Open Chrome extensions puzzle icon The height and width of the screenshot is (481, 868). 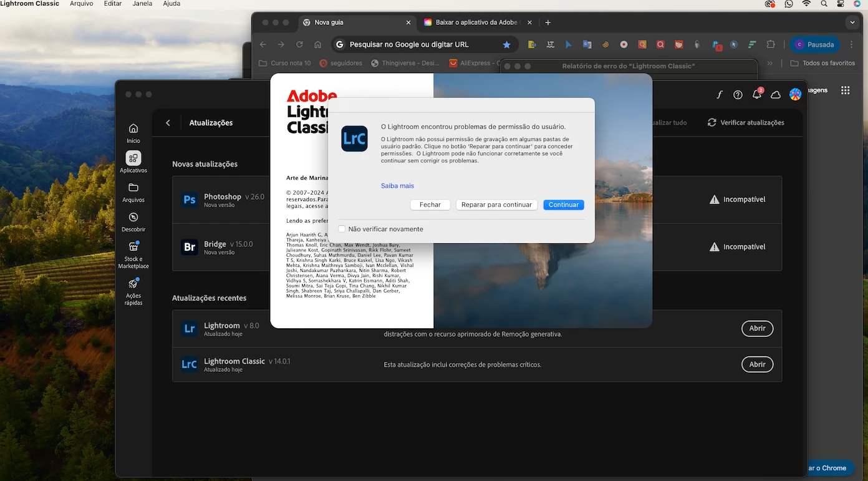tap(771, 44)
